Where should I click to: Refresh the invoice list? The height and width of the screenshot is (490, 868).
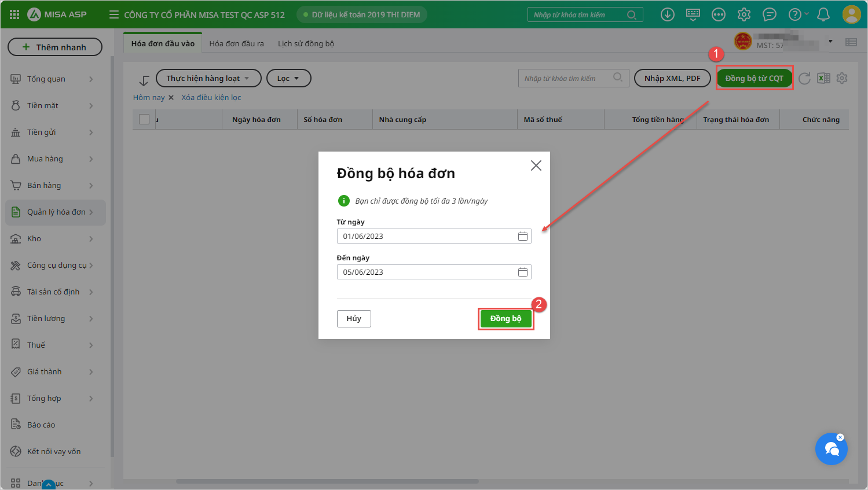(804, 79)
